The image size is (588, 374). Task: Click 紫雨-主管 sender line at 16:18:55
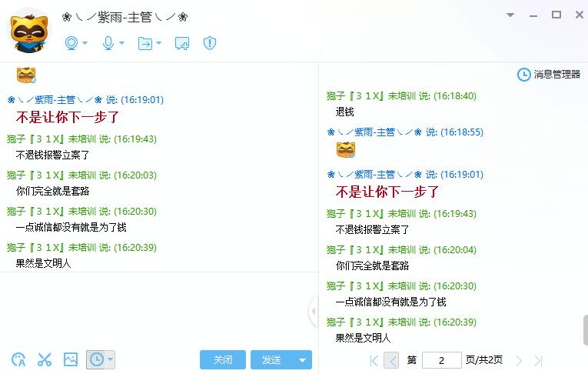point(405,132)
